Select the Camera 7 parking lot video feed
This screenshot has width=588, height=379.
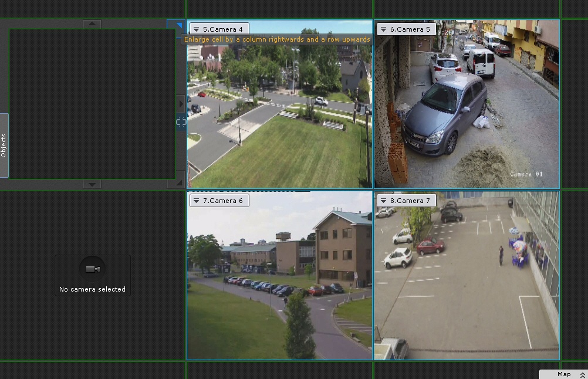[x=467, y=282]
